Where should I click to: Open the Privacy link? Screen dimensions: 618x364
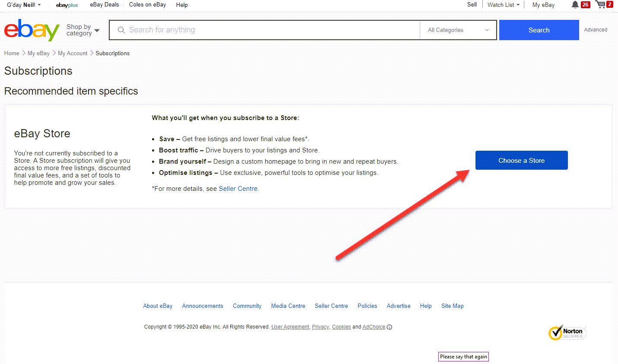point(320,327)
